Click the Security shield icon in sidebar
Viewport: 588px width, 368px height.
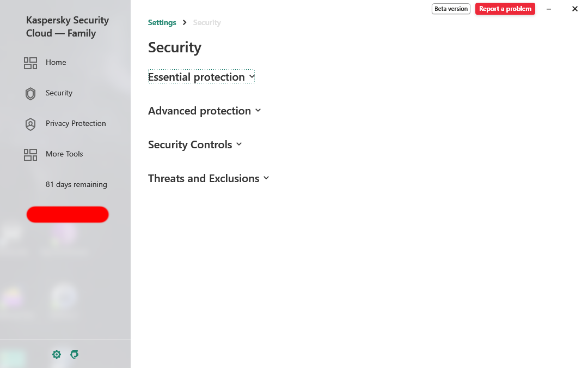tap(30, 94)
